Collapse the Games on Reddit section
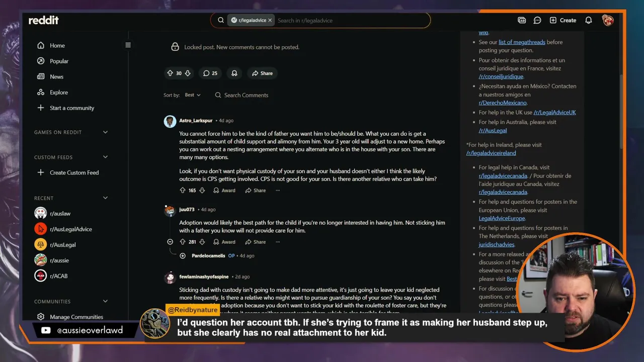This screenshot has height=362, width=644. [x=105, y=132]
